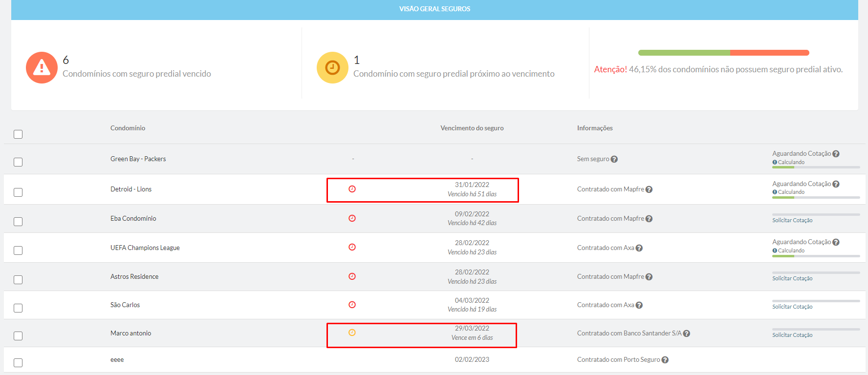Click the orange clock icon in the Marco antonio row

tap(352, 333)
